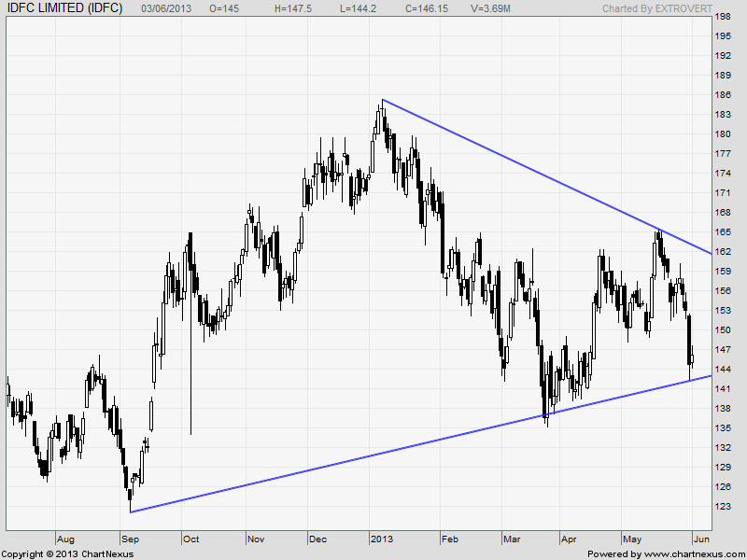Click the O=145 open price value
The height and width of the screenshot is (560, 747).
pyautogui.click(x=226, y=7)
